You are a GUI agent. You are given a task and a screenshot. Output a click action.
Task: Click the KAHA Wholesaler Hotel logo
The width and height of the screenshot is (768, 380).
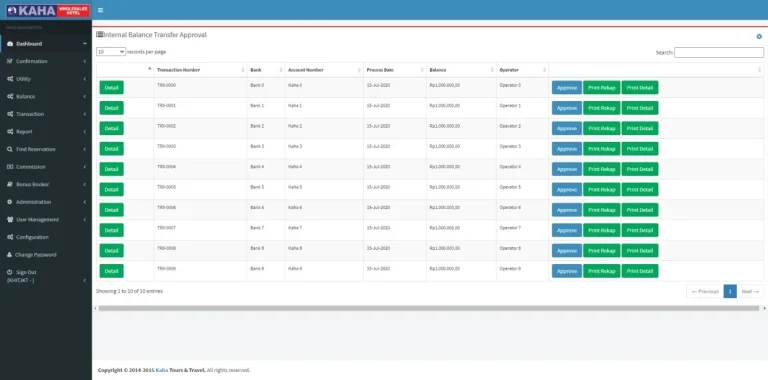coord(48,10)
